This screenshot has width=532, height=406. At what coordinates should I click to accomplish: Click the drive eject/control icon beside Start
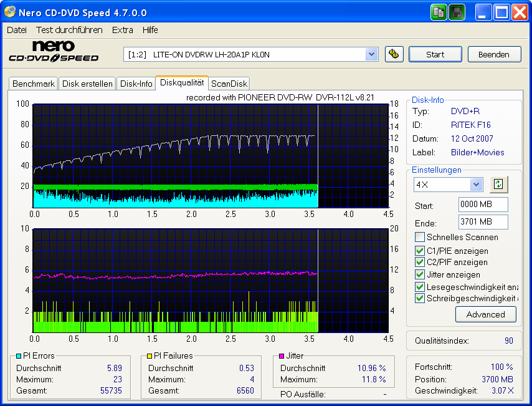point(394,54)
